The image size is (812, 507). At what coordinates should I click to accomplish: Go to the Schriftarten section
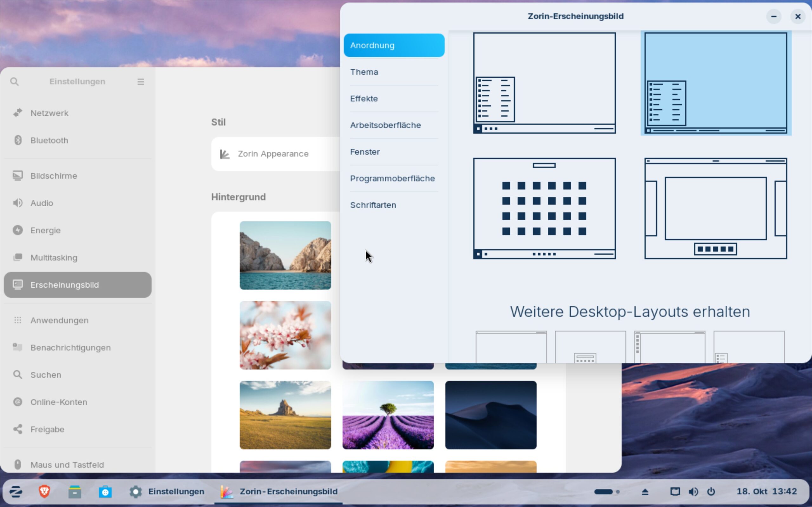[x=373, y=205]
